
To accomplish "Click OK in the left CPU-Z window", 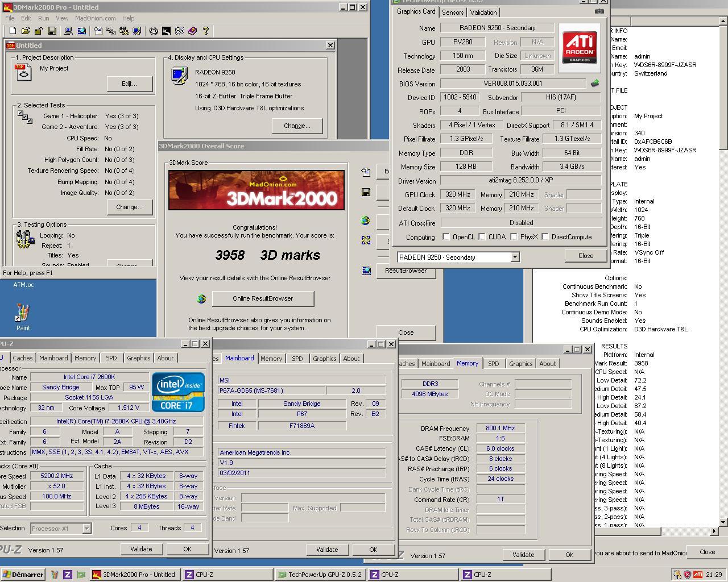I will pyautogui.click(x=187, y=549).
